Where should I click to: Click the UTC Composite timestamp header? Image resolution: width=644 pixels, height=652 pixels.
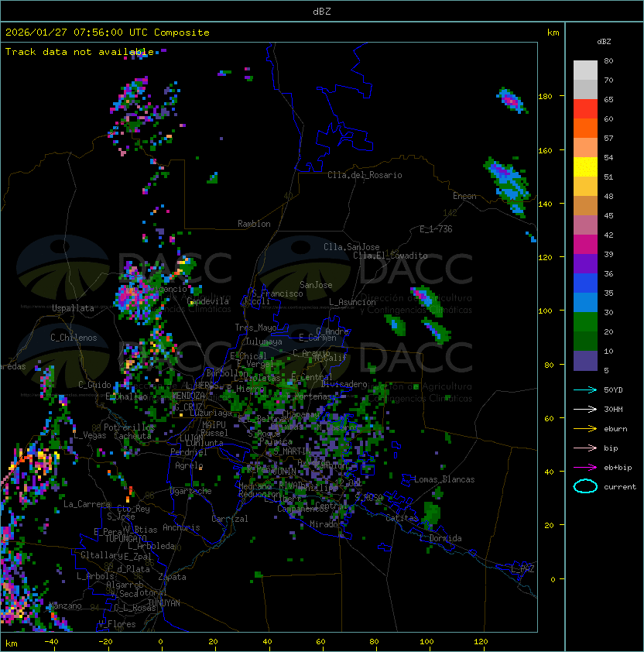click(x=108, y=33)
